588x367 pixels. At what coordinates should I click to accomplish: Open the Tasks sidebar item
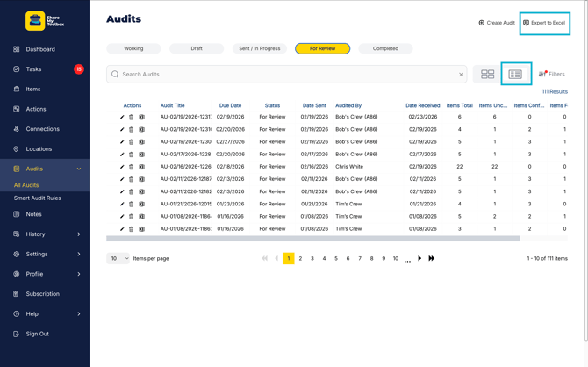(33, 69)
